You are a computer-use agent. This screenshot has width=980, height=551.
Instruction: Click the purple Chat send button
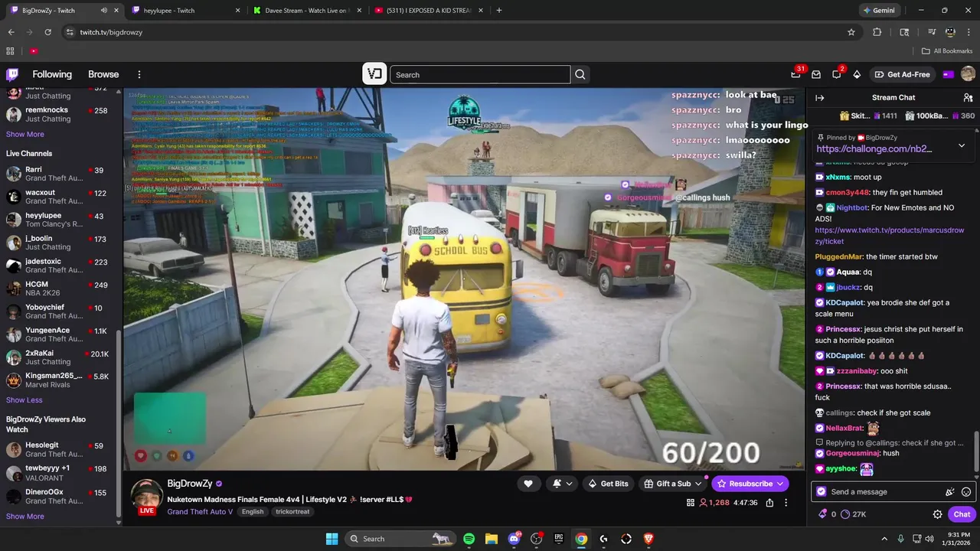pos(962,514)
